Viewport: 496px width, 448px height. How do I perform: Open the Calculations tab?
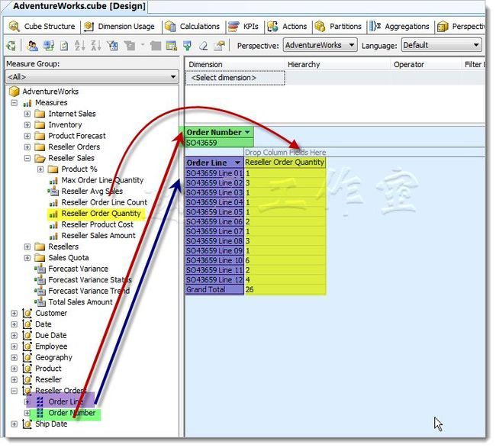(193, 27)
